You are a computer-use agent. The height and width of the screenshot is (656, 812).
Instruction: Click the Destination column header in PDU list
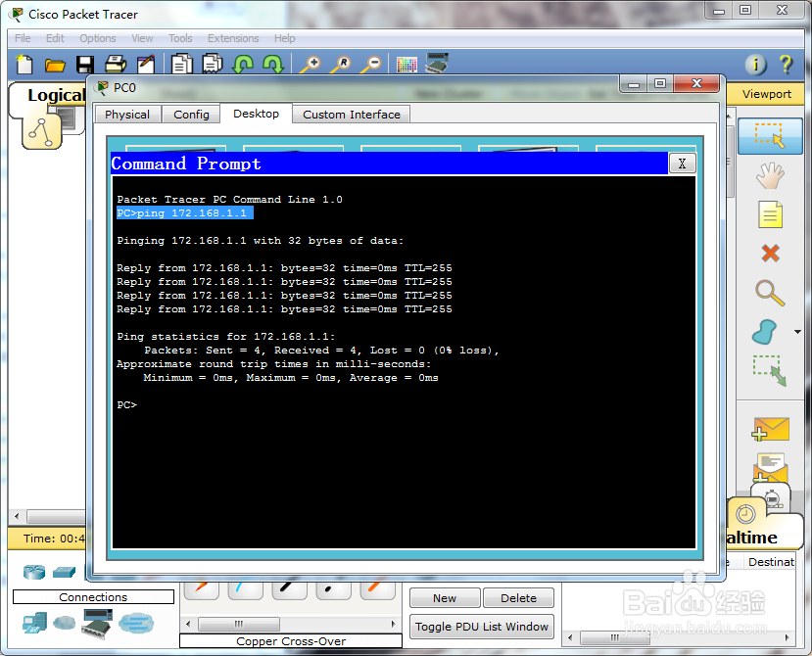click(771, 562)
